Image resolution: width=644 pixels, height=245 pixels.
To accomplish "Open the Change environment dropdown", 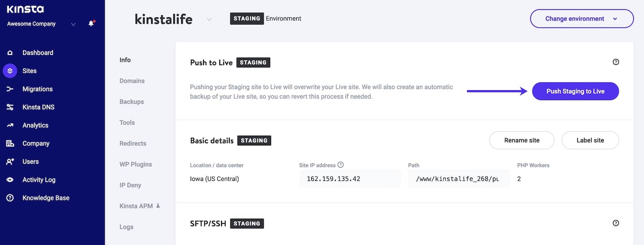I will pos(582,19).
